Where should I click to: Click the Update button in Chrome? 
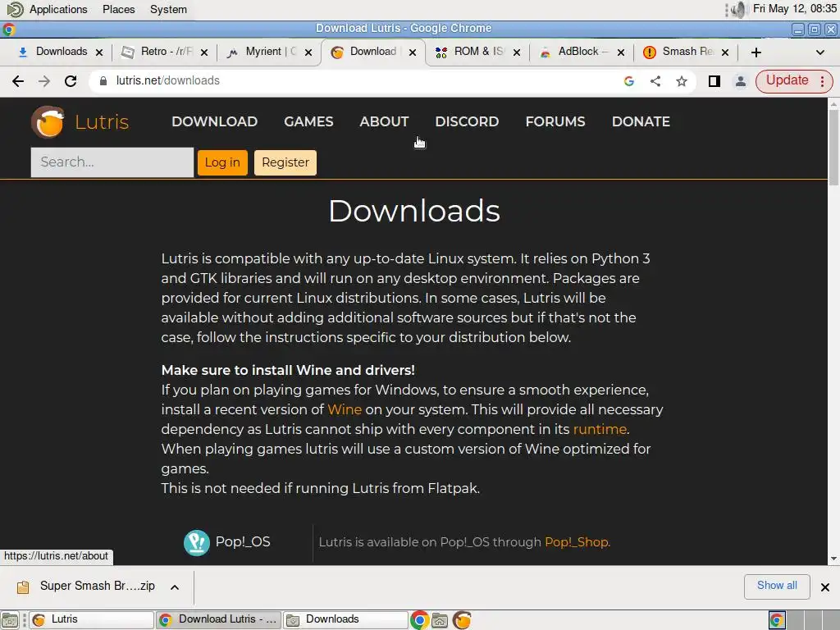(x=787, y=80)
